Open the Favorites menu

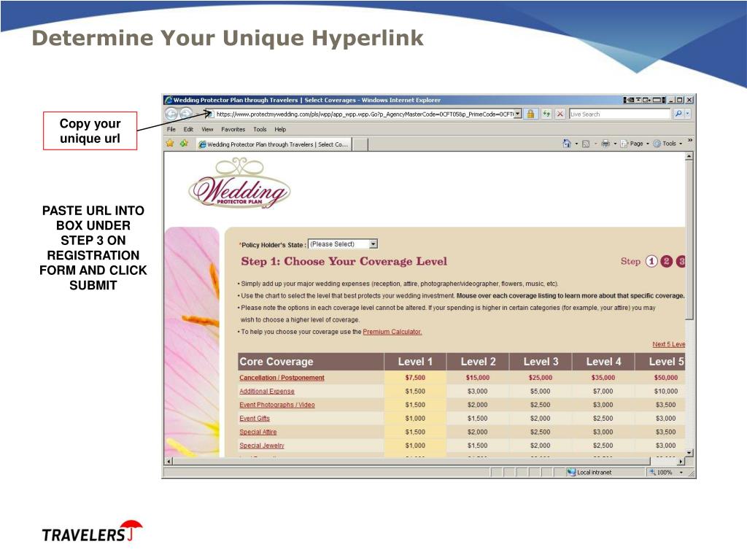coord(233,129)
